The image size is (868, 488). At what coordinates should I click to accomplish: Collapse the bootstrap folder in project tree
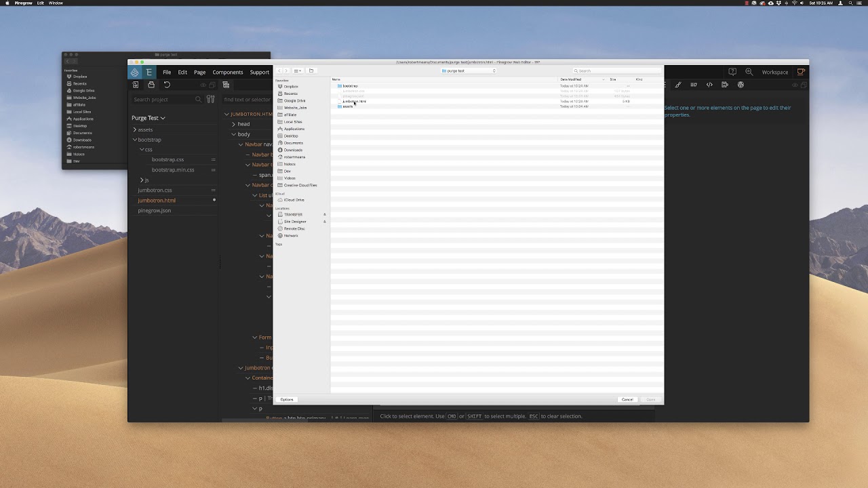135,140
